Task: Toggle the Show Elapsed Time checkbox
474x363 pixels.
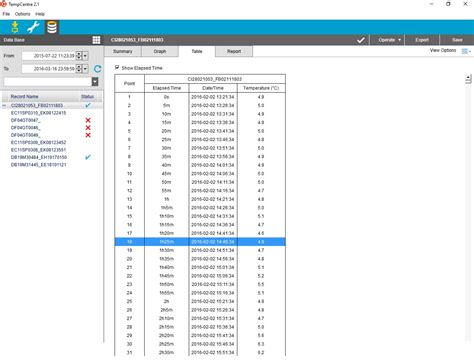Action: [117, 67]
